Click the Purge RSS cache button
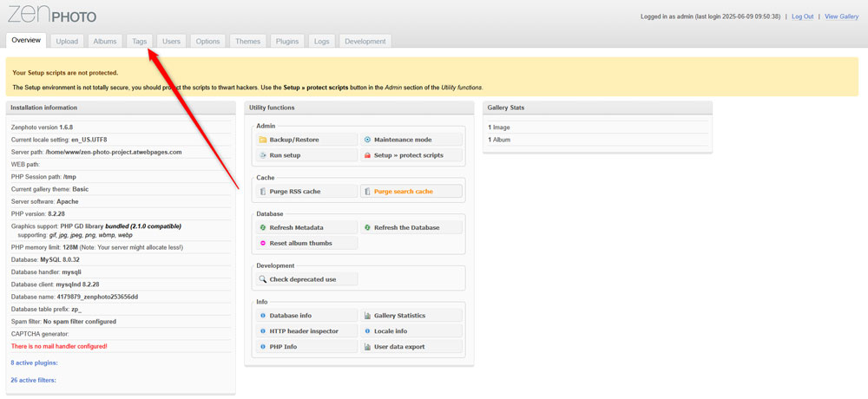The width and height of the screenshot is (868, 399). [x=306, y=192]
